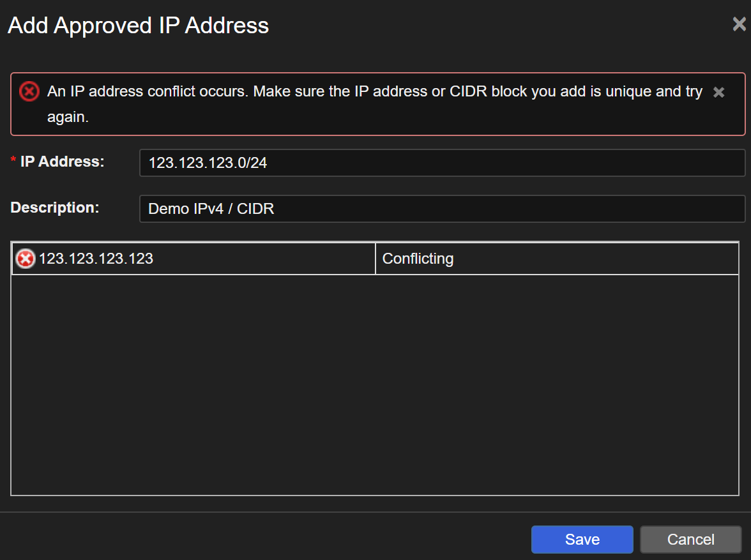Click the blank footer area left of Save
Screen dimensions: 751x560
coord(255,539)
